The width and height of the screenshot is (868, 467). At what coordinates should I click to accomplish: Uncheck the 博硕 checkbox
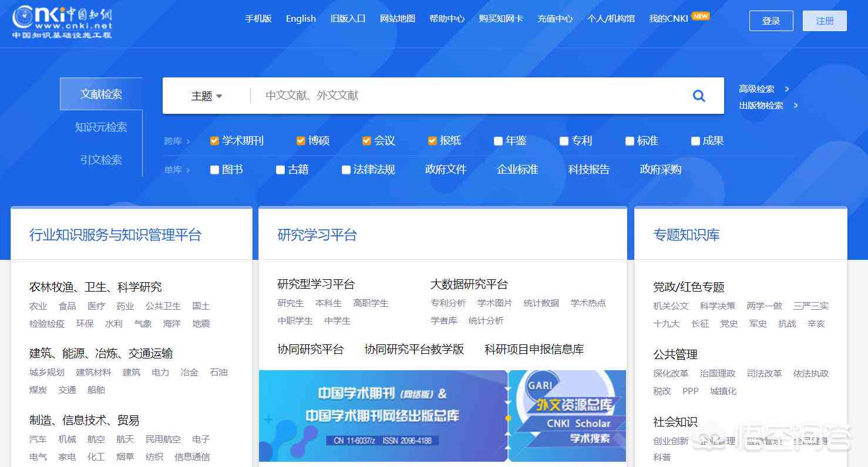pos(301,141)
